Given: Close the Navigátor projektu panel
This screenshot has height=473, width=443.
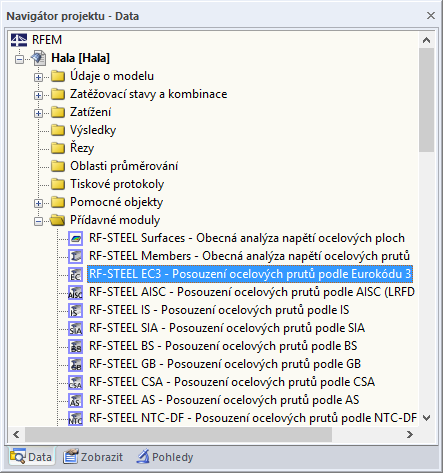Looking at the screenshot, I should (431, 16).
